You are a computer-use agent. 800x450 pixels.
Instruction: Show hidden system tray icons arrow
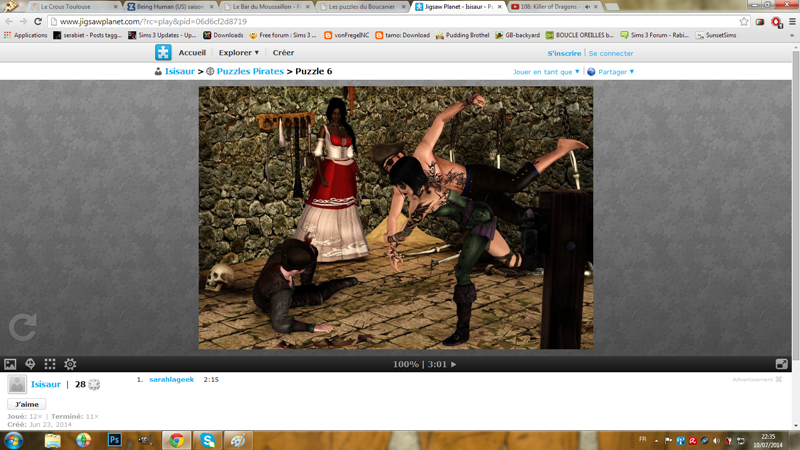(x=656, y=441)
